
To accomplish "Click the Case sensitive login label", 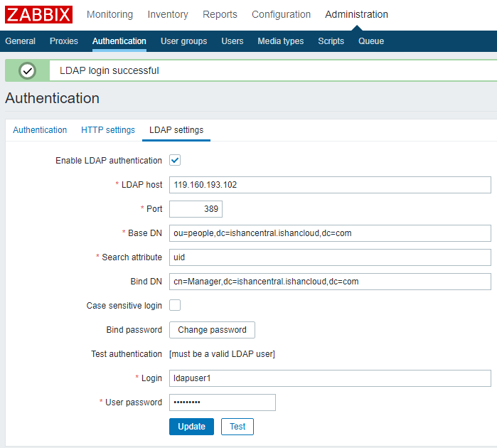I will [x=124, y=305].
